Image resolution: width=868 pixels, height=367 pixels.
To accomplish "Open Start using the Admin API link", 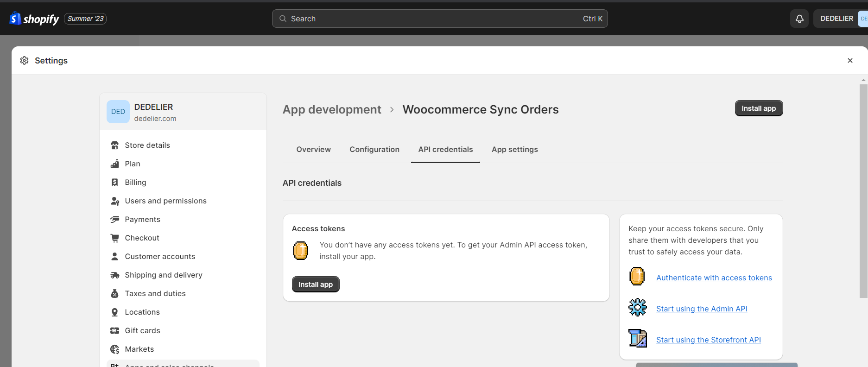I will click(702, 309).
